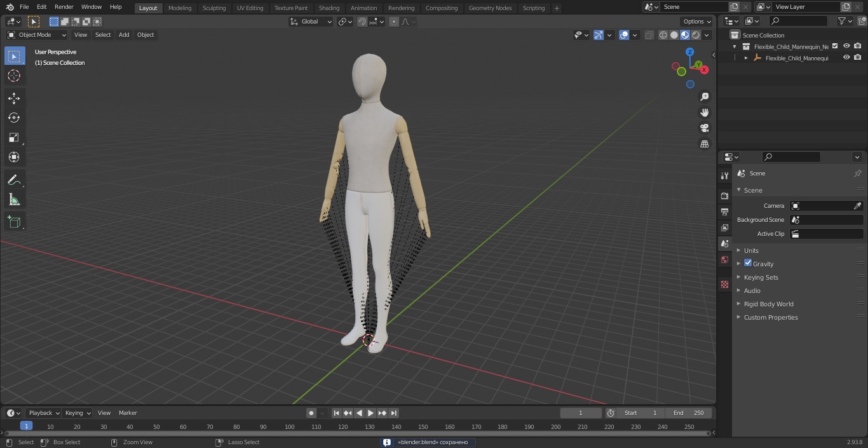Select the Select Box tool
868x448 pixels.
click(x=15, y=57)
